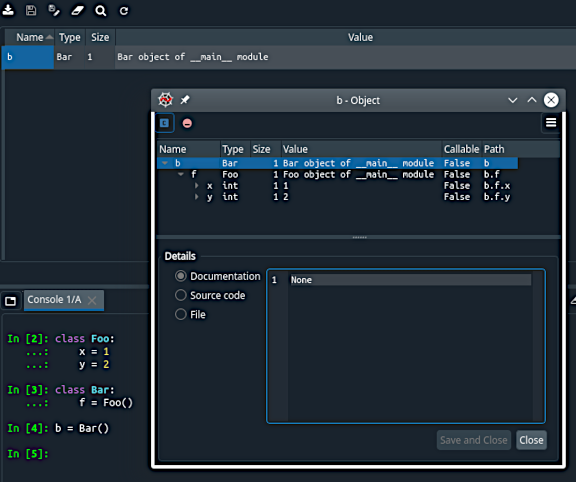Click the Path column header in object tree
This screenshot has height=482, width=576.
tap(494, 149)
